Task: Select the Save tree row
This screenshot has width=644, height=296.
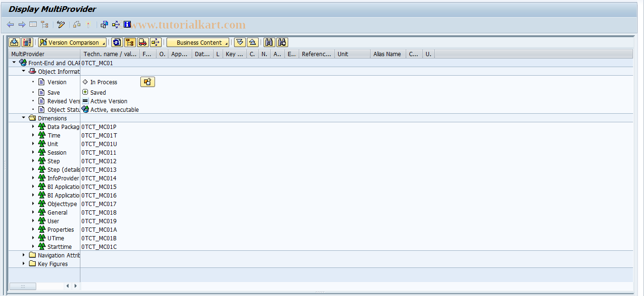Action: (54, 92)
